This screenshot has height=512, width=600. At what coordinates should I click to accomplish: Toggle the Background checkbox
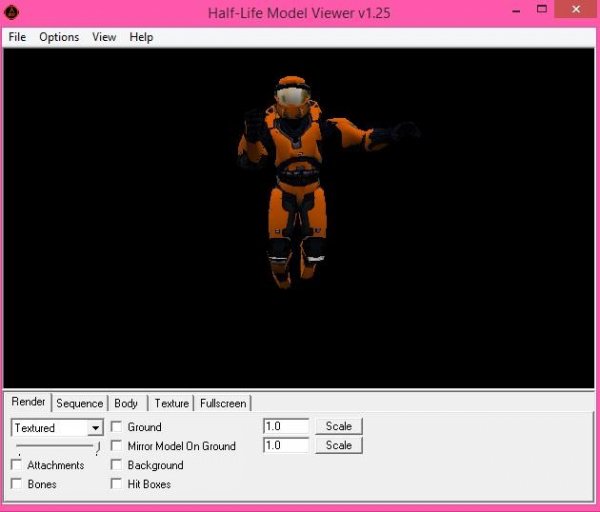tap(116, 465)
